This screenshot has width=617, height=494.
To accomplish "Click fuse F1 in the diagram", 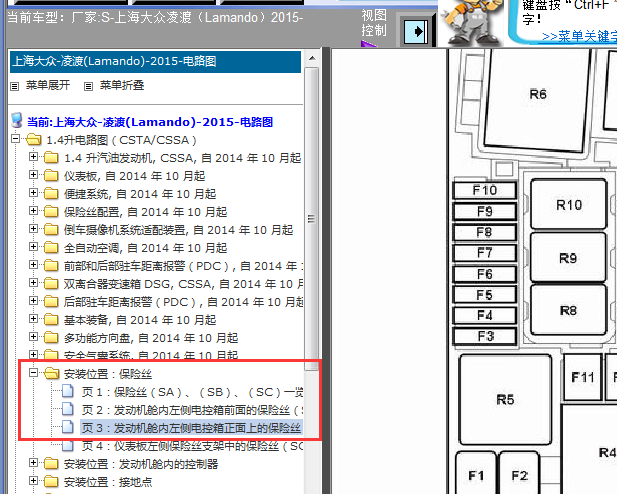I will tap(476, 474).
